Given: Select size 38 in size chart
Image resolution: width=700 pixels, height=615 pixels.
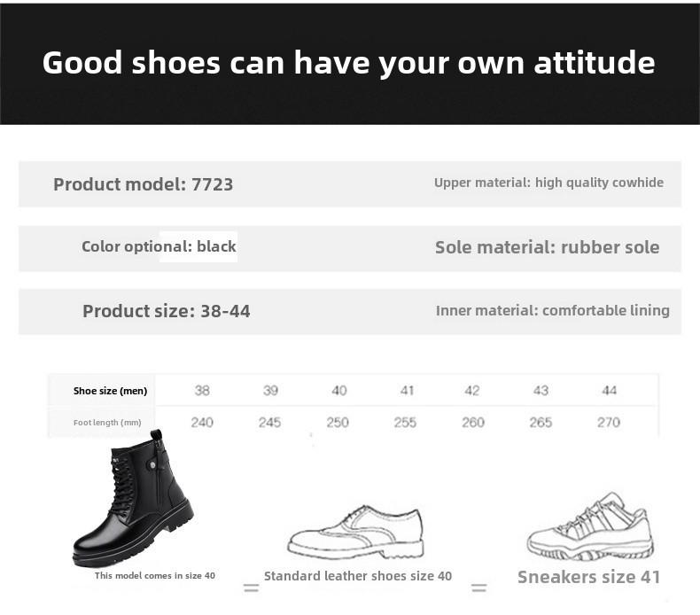Looking at the screenshot, I should [x=202, y=391].
